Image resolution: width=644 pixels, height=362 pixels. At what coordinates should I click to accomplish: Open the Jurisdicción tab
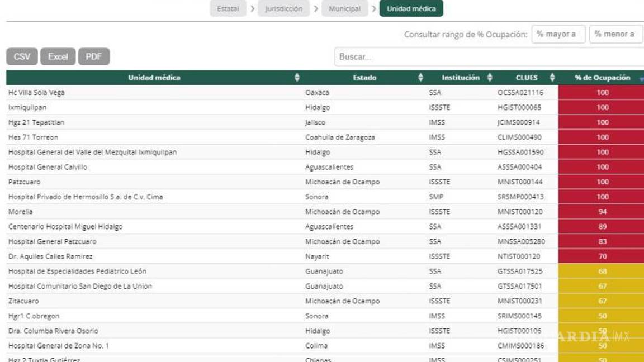tap(283, 9)
